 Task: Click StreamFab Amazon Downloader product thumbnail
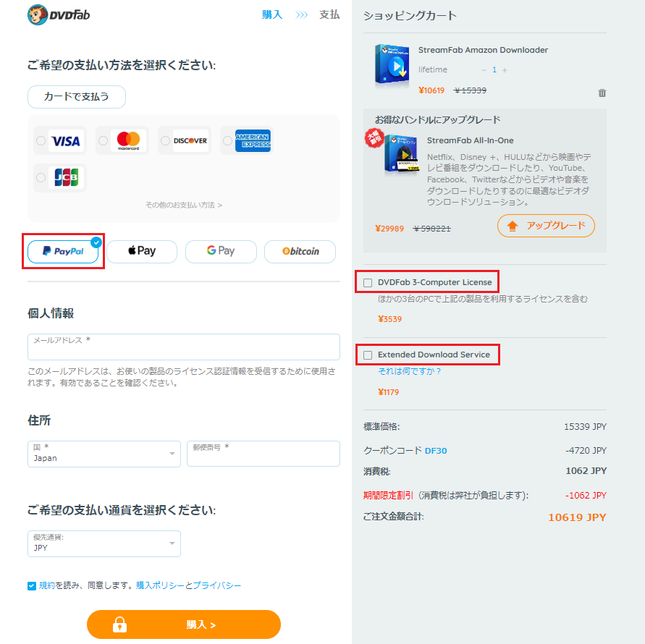[x=392, y=65]
